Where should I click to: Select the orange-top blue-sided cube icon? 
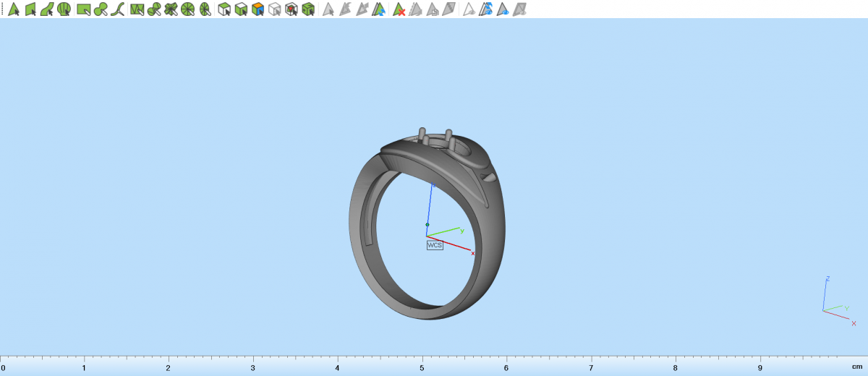[258, 9]
